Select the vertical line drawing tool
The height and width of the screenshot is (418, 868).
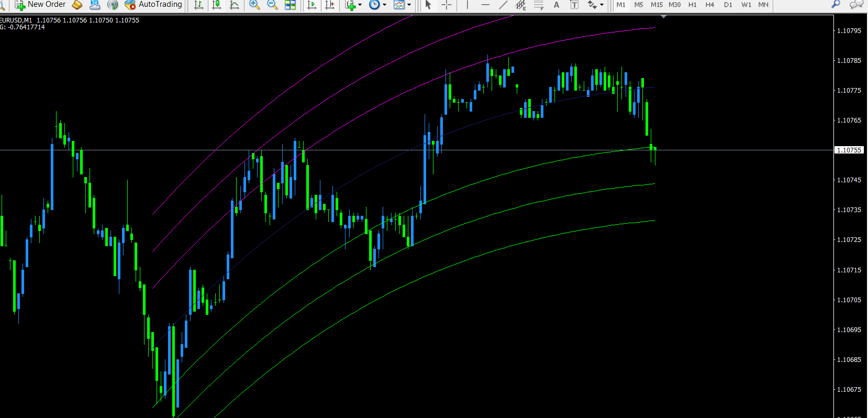pyautogui.click(x=467, y=5)
